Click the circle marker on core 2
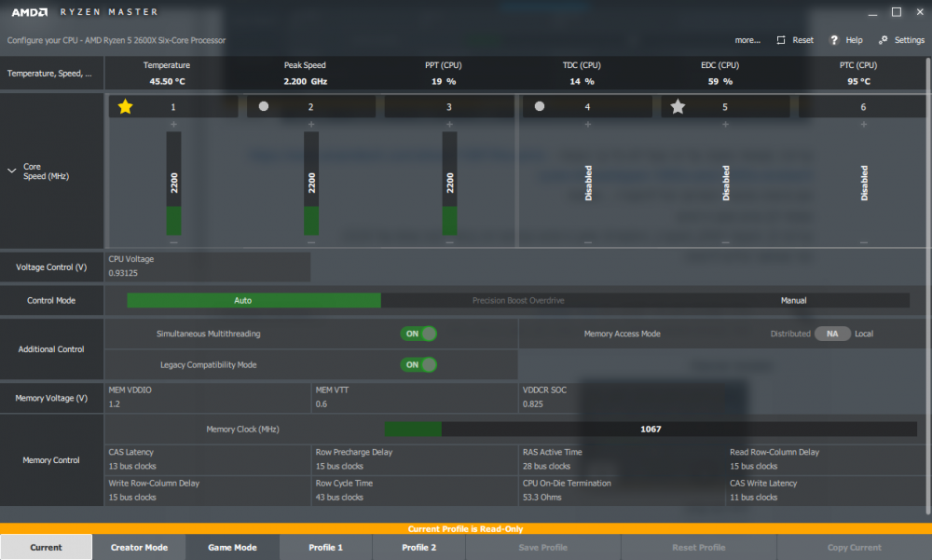Image resolution: width=932 pixels, height=560 pixels. click(264, 106)
